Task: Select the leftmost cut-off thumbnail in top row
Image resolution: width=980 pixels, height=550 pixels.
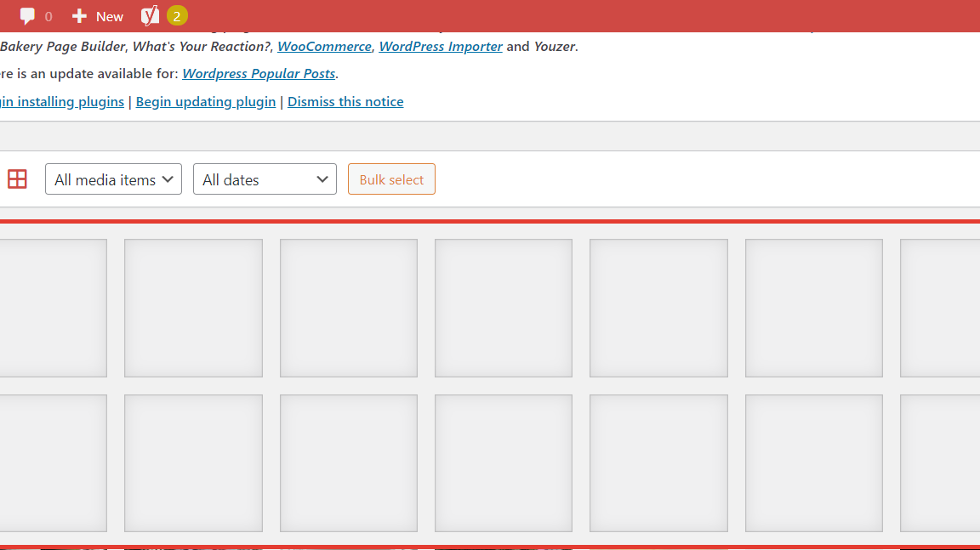Action: click(x=53, y=308)
